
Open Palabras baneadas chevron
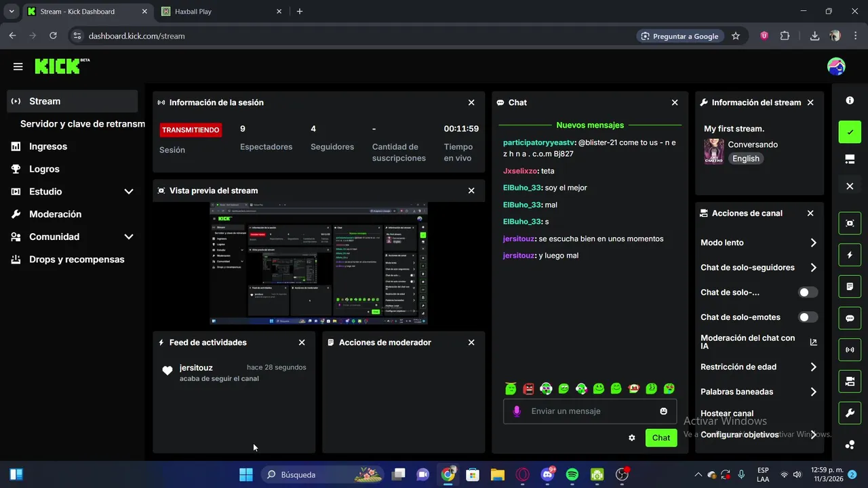point(813,392)
